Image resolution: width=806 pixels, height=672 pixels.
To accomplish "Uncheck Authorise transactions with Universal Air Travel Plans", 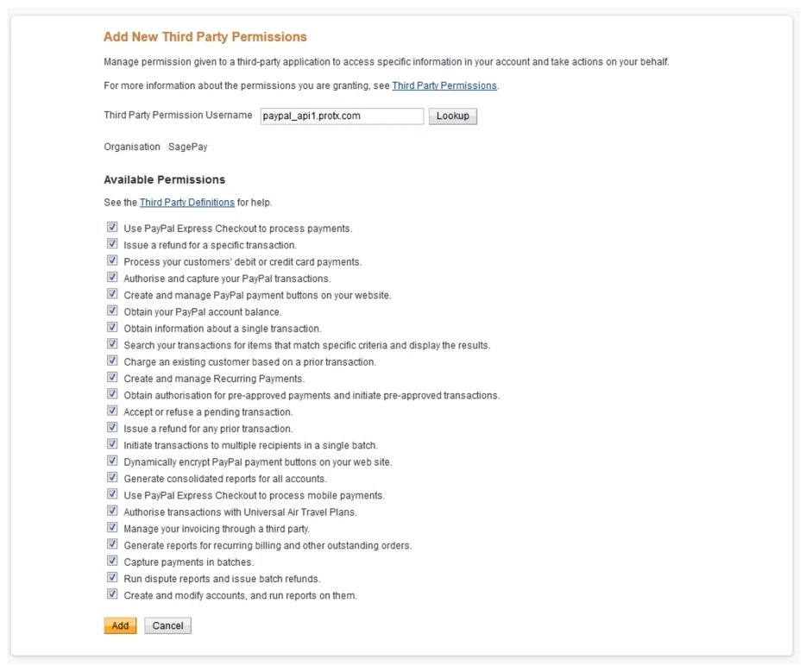I will (x=112, y=511).
